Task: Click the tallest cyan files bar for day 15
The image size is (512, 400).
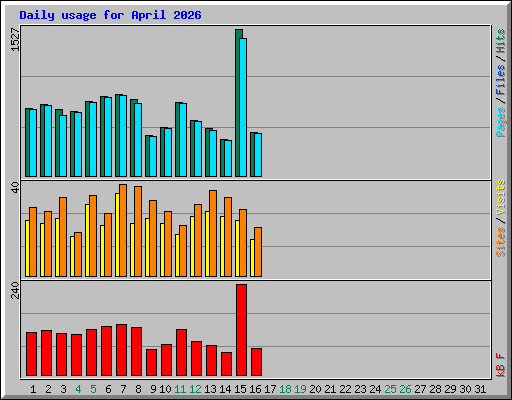Action: pos(243,107)
